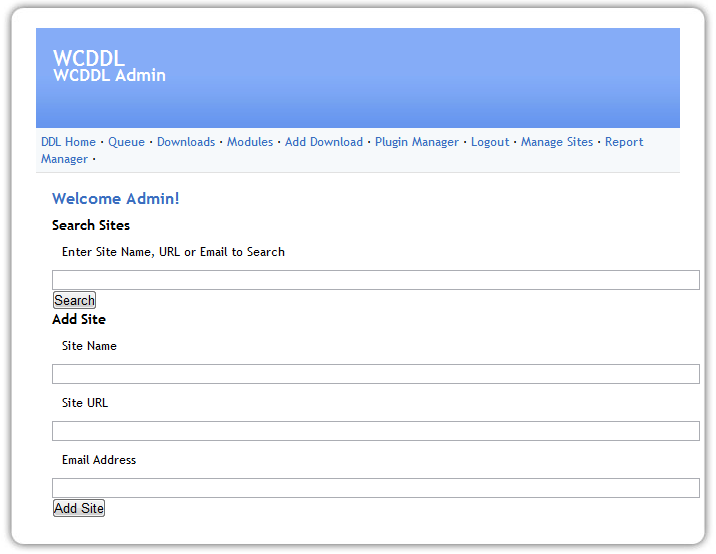The height and width of the screenshot is (554, 716).
Task: Click the Welcome Admin! heading
Action: pyautogui.click(x=115, y=199)
